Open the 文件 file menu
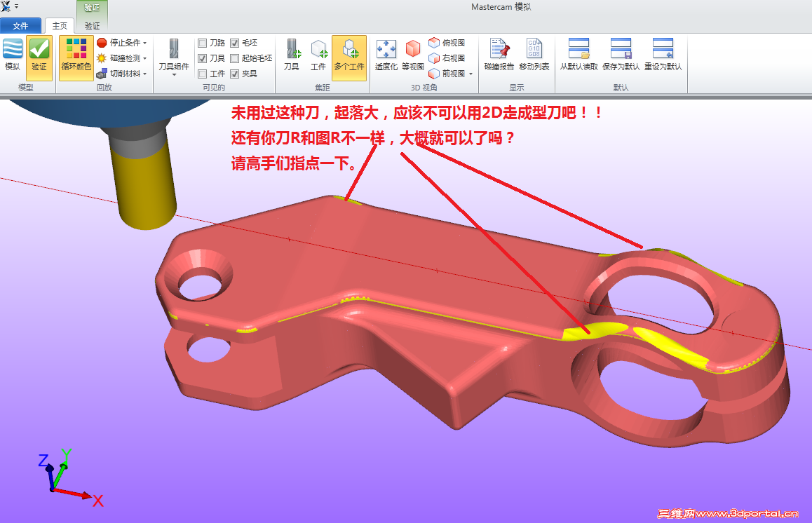 21,26
